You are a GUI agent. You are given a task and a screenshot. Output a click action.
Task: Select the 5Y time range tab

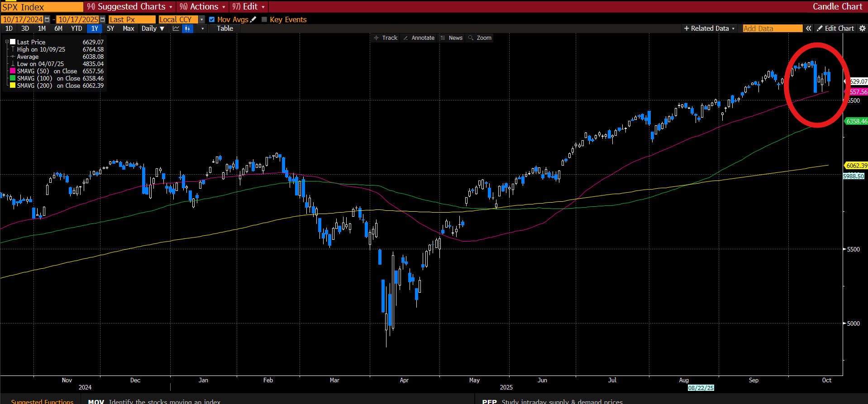[110, 29]
